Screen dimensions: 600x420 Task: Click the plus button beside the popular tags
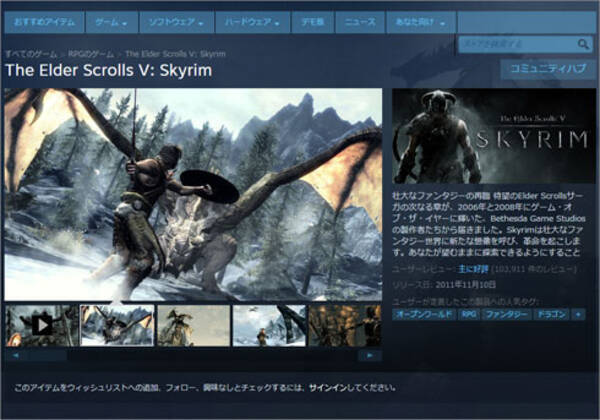point(578,314)
